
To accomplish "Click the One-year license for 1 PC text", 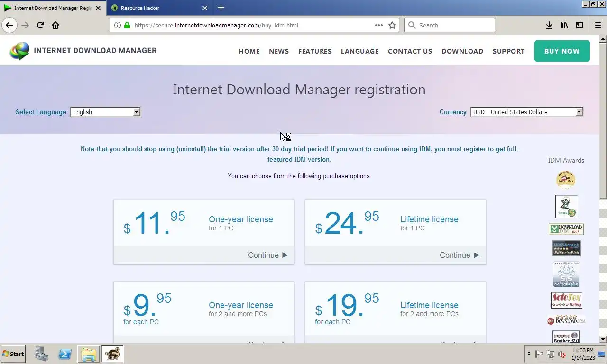I will pos(241,223).
